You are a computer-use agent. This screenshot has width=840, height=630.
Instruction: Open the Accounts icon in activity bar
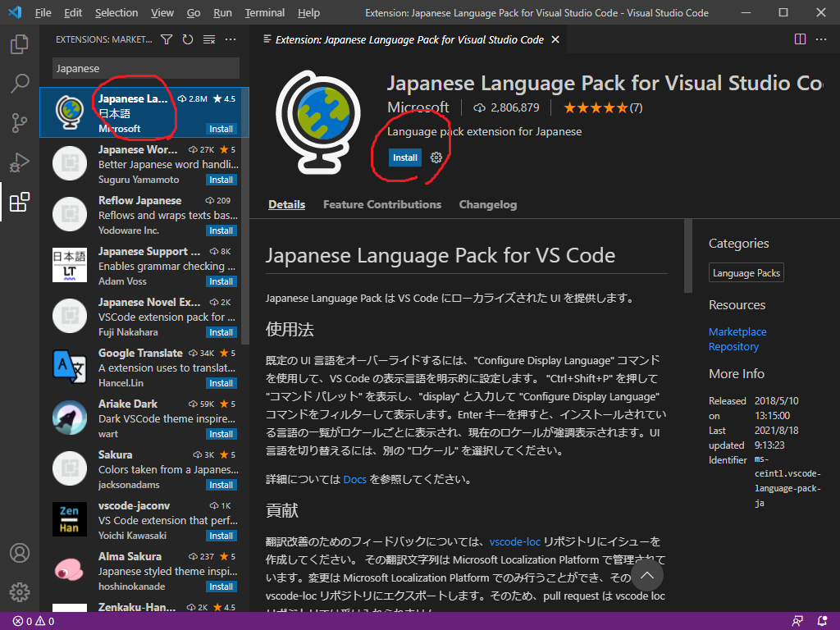coord(20,553)
